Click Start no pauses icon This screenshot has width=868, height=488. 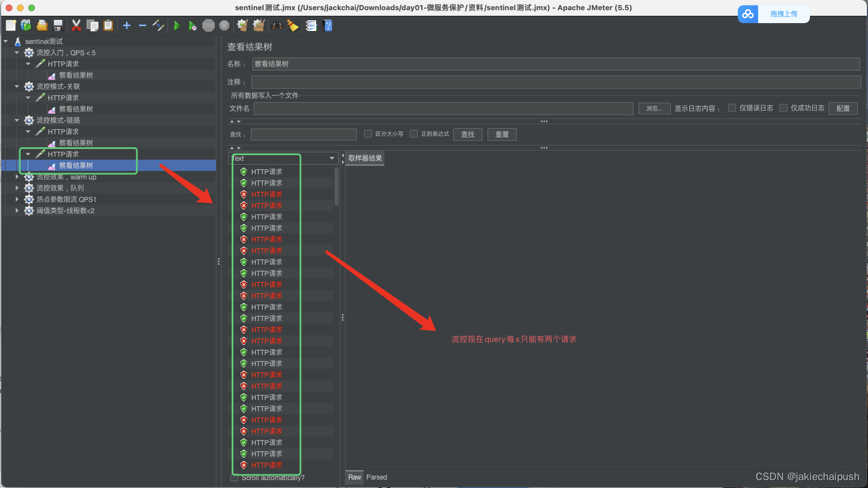point(193,25)
